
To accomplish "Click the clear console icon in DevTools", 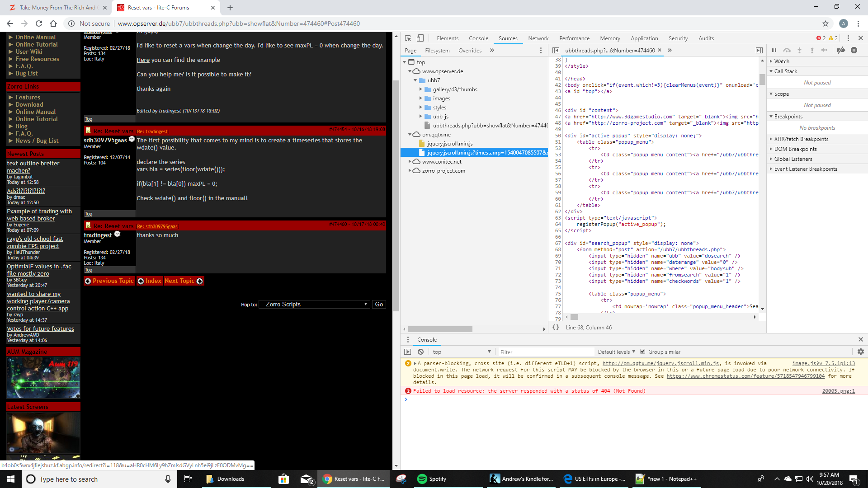I will tap(420, 352).
